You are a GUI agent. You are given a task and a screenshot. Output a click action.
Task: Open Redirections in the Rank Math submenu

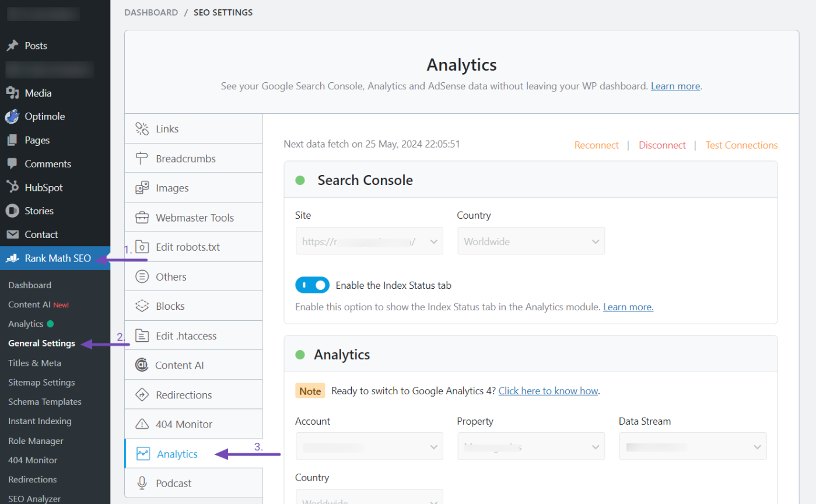(x=33, y=480)
